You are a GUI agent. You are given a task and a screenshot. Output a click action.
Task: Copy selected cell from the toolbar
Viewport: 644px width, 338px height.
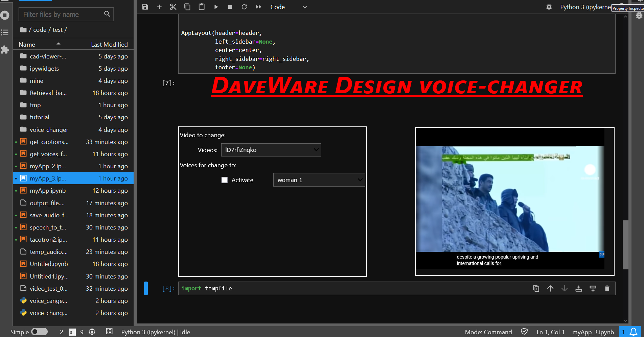click(x=187, y=7)
